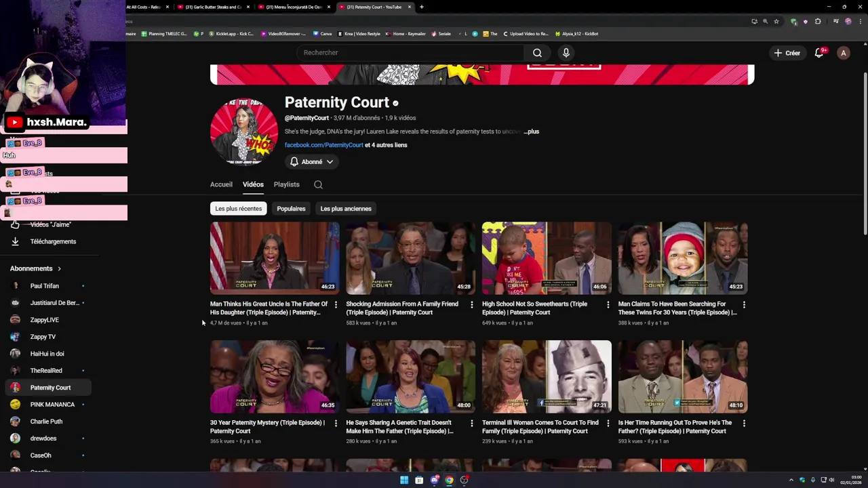Open CaseOh subscription

[x=47, y=455]
